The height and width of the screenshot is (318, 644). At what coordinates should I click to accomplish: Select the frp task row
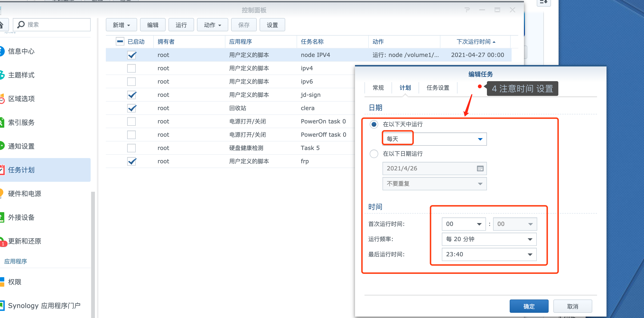click(x=230, y=161)
